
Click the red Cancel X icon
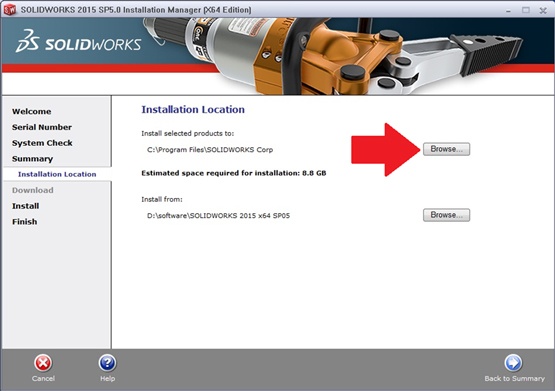click(43, 363)
